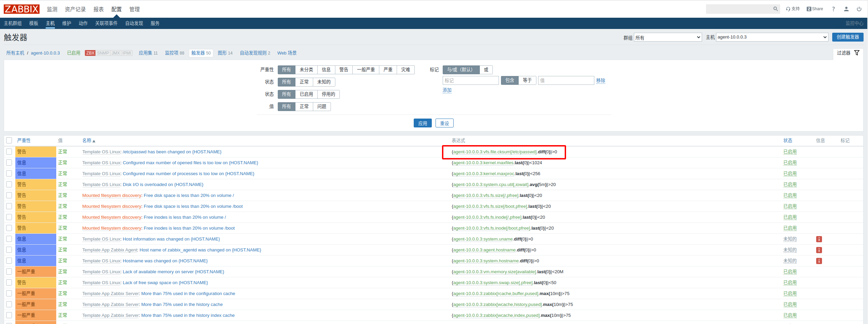The width and height of the screenshot is (868, 324).
Task: Click 未知的 status of Host information trigger
Action: [x=790, y=239]
